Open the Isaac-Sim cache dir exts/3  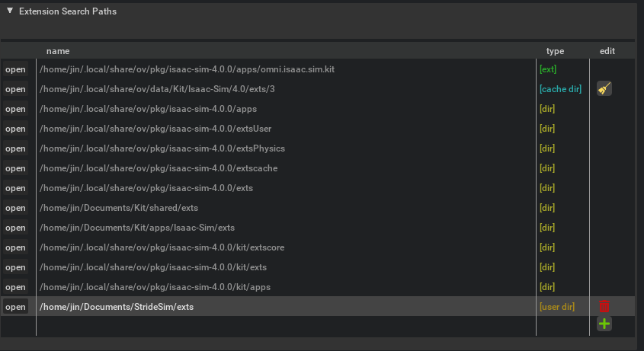pos(15,89)
